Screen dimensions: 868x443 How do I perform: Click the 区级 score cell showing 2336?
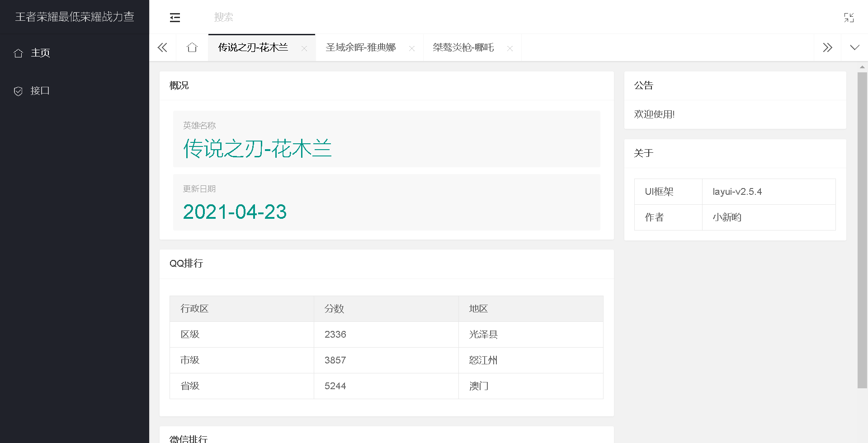coord(335,334)
